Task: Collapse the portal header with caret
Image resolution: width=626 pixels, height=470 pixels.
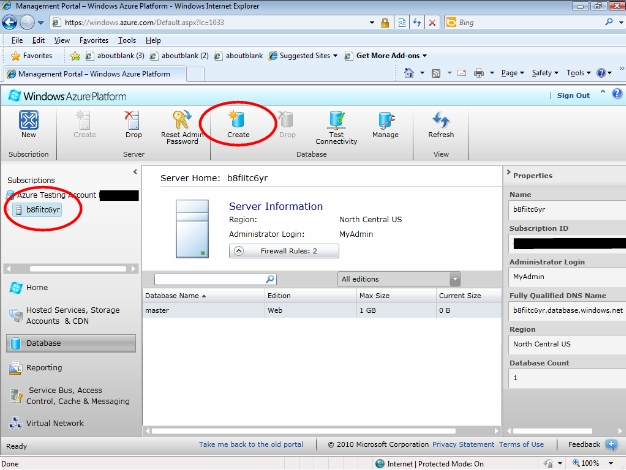Action: click(603, 92)
